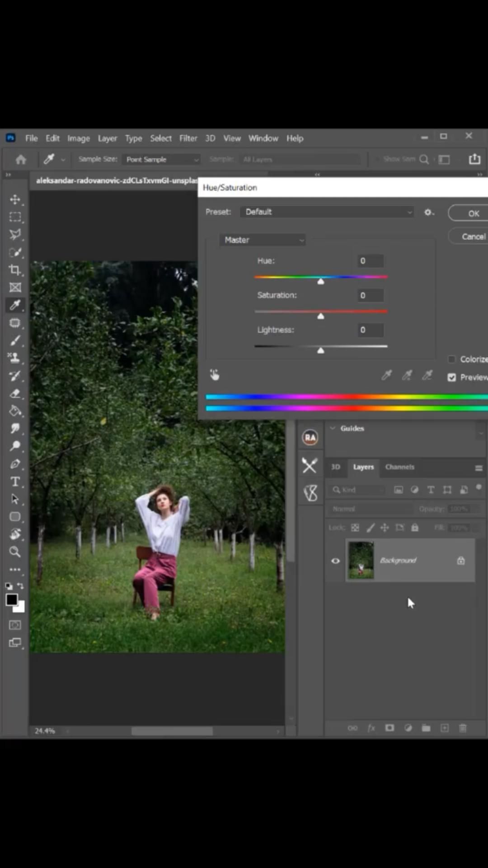Open the Layers panel menu

pos(479,468)
